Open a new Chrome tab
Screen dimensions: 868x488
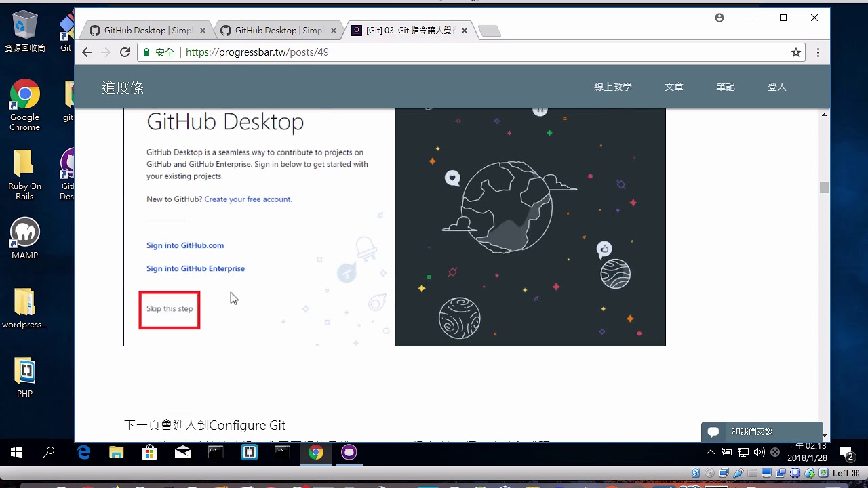pos(489,30)
